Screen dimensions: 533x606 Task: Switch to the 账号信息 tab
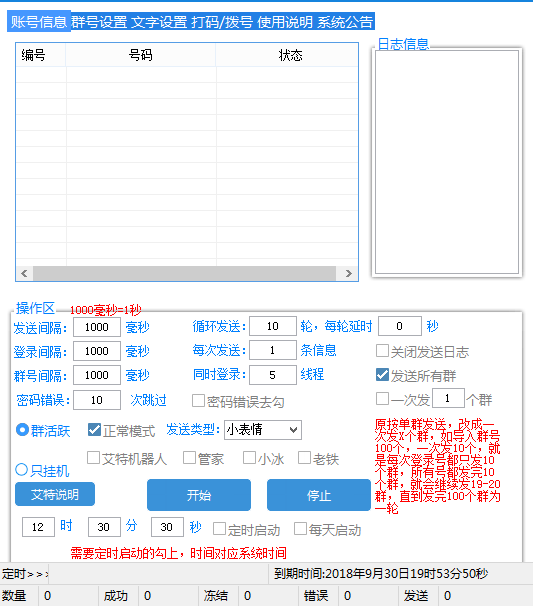coord(39,22)
